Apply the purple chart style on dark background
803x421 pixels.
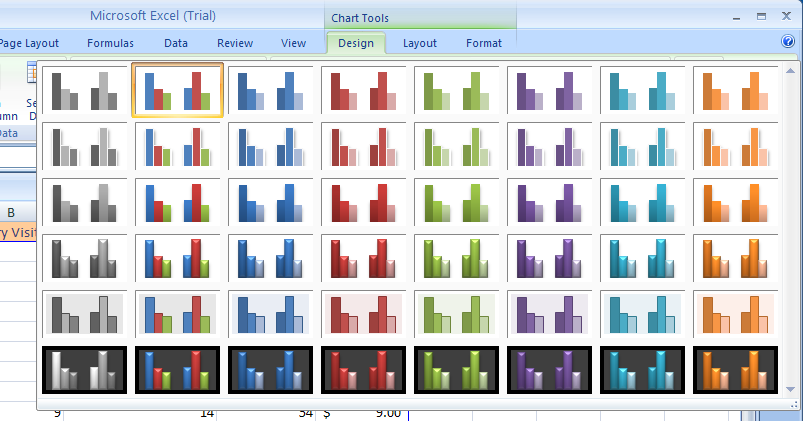549,370
